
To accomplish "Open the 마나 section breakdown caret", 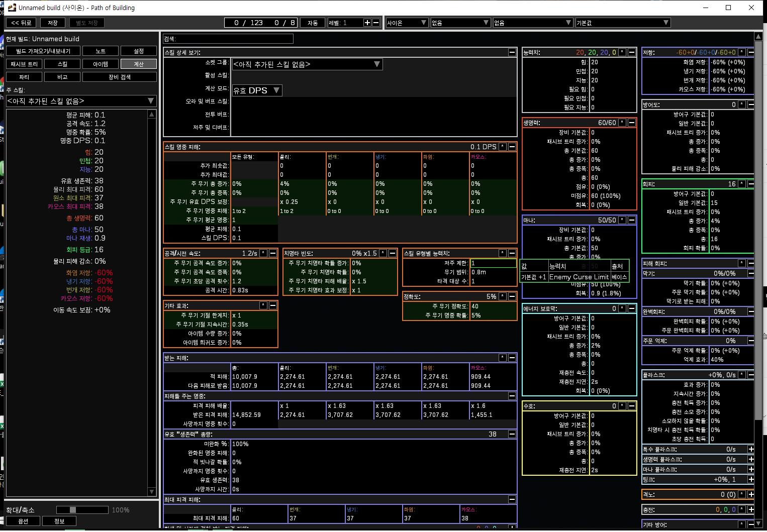I will 622,220.
